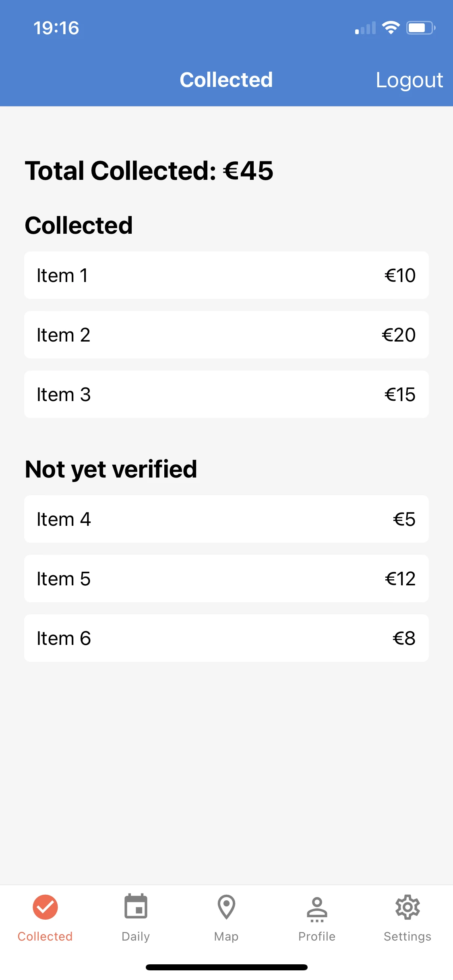Tap the Item 6 row
The image size is (453, 980).
(x=226, y=638)
